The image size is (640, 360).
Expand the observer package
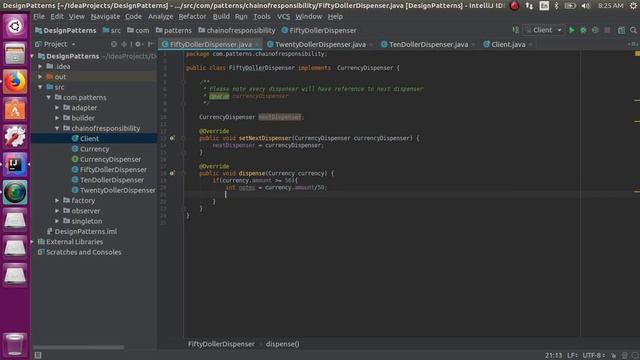click(57, 211)
